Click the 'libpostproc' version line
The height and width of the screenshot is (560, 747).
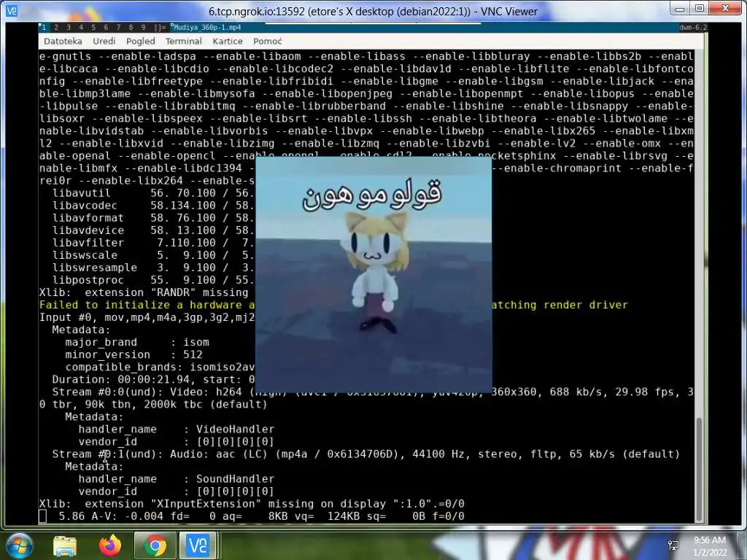click(153, 280)
